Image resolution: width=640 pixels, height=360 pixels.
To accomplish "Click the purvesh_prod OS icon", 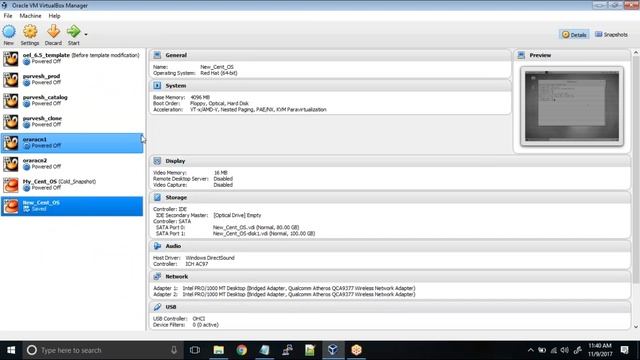I will (11, 80).
